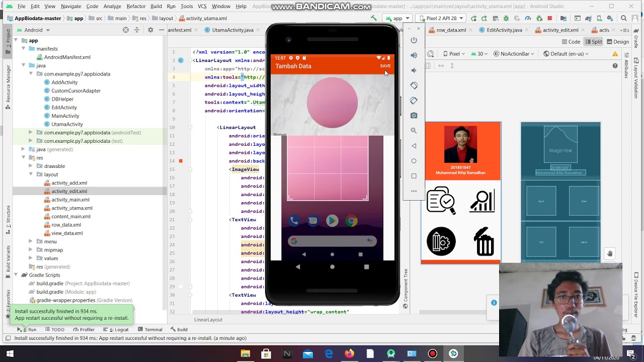Image resolution: width=644 pixels, height=362 pixels.
Task: Click the emulator zoom magnifier icon
Action: click(x=414, y=131)
